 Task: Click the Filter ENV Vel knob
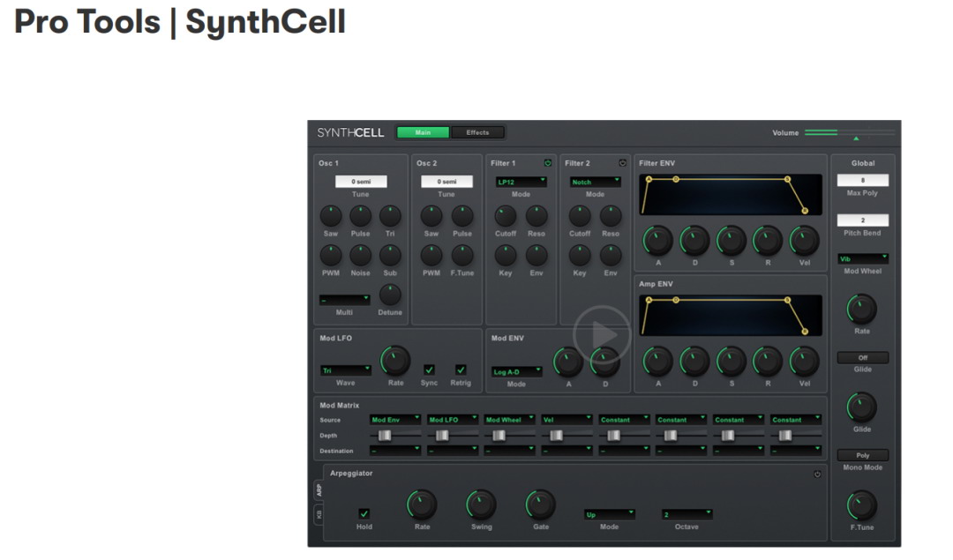(804, 241)
